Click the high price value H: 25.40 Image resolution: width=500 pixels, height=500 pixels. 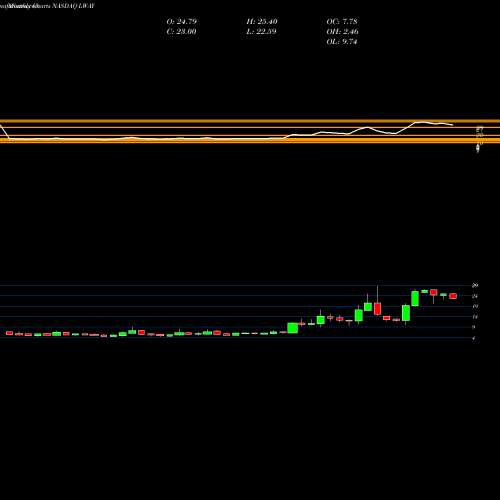click(x=262, y=22)
